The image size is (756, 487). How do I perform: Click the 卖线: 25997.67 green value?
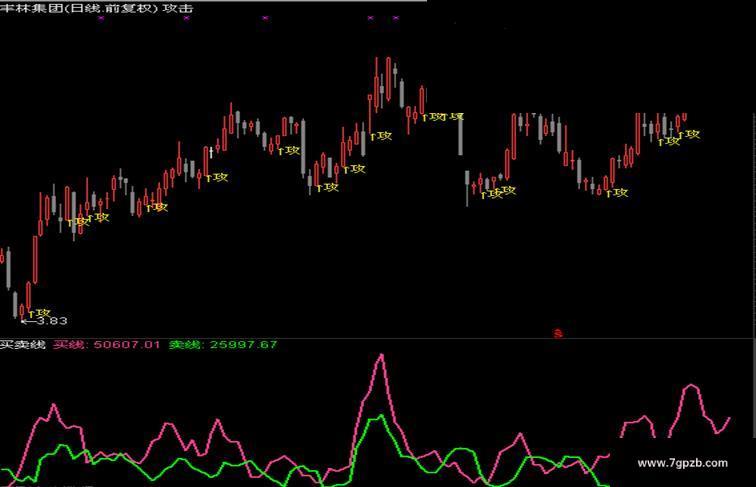pyautogui.click(x=223, y=345)
